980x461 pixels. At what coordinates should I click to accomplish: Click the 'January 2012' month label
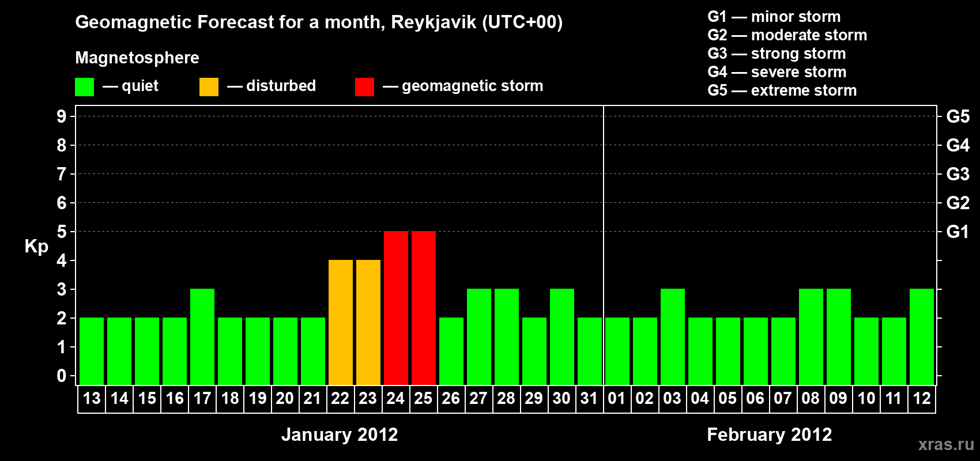pos(340,434)
